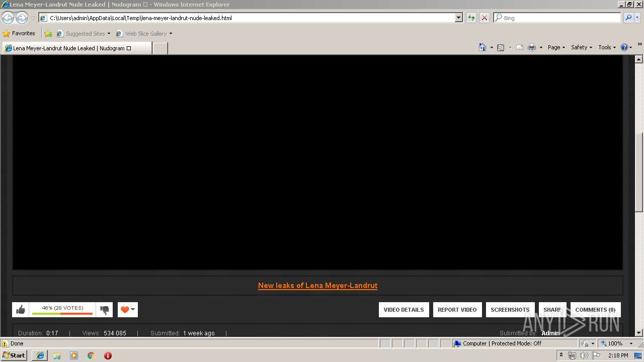Open the Favorites center star button
The height and width of the screenshot is (362, 644).
(19, 33)
